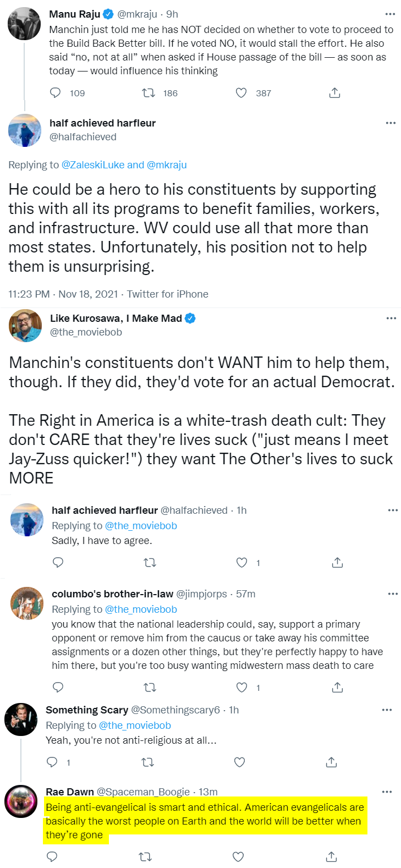Open more options on Manu Raju's tweet
Screen dimensions: 401x868
(x=390, y=14)
